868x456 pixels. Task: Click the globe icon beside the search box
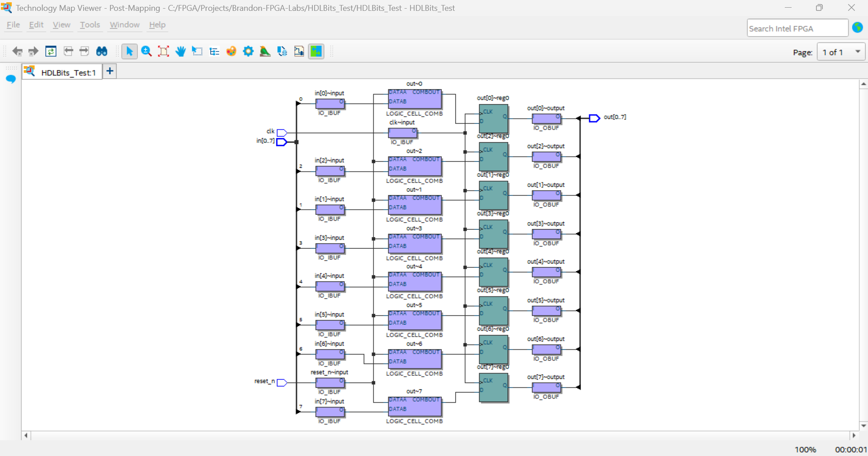(x=857, y=28)
